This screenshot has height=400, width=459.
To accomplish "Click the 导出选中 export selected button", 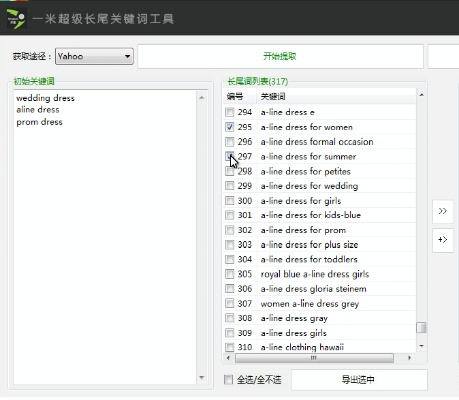I will [x=359, y=380].
